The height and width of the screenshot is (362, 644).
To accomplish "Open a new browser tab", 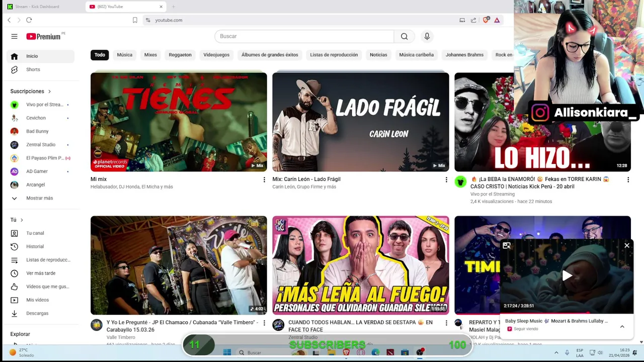I will click(x=173, y=7).
